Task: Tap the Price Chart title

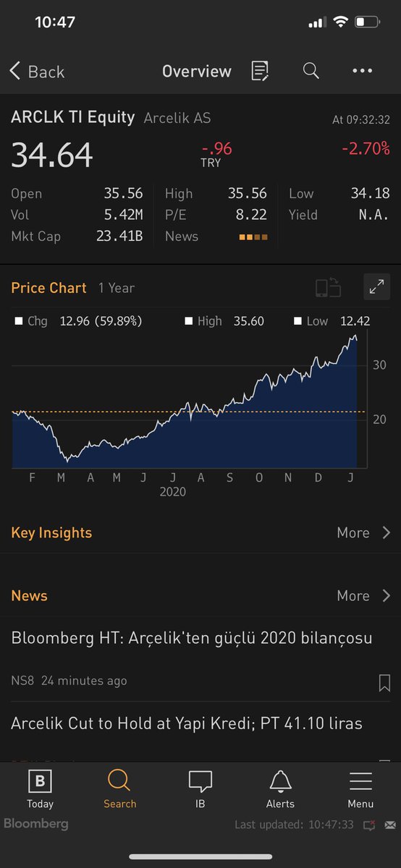Action: pos(48,288)
